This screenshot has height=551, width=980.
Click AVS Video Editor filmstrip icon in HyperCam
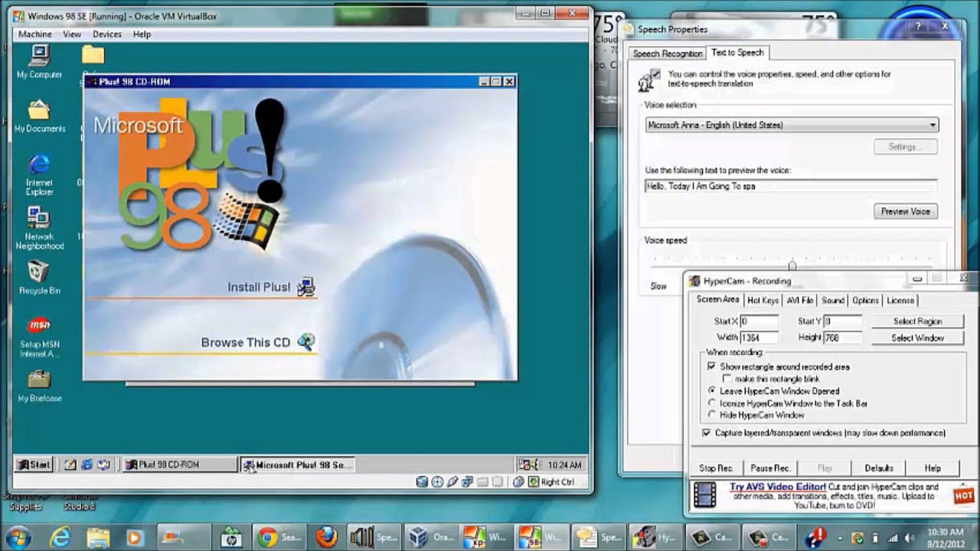click(704, 495)
